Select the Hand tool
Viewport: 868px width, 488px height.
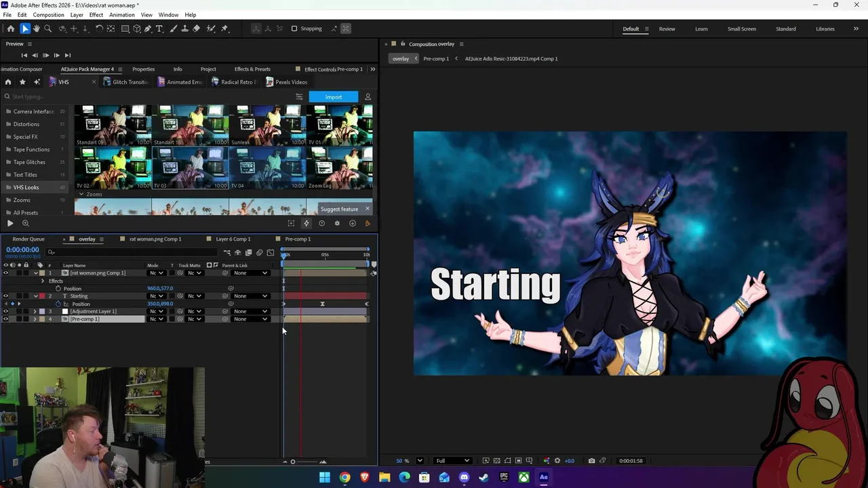(37, 28)
